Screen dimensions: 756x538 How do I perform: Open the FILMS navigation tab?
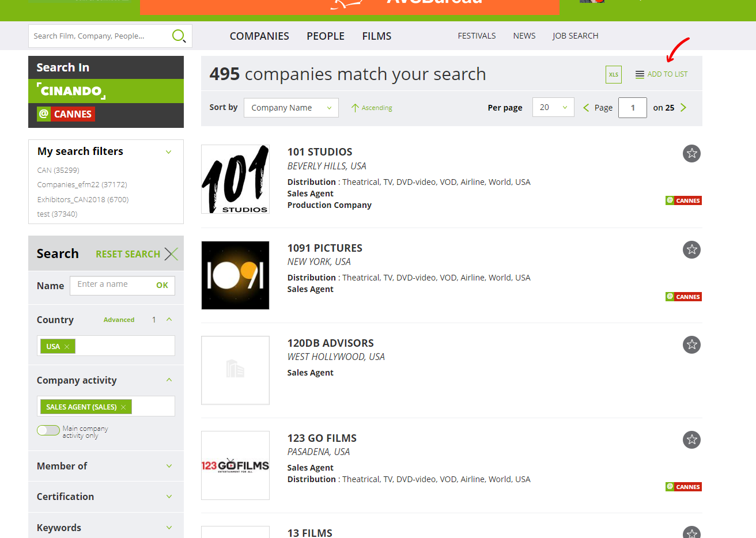[x=376, y=36]
